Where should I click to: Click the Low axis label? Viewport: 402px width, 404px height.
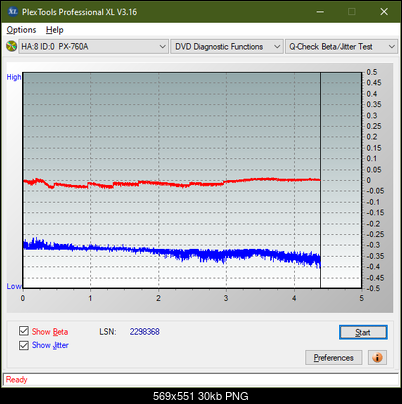coord(14,286)
